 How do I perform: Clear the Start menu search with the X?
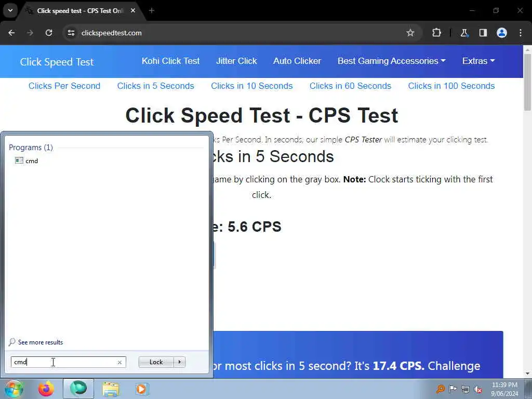119,362
